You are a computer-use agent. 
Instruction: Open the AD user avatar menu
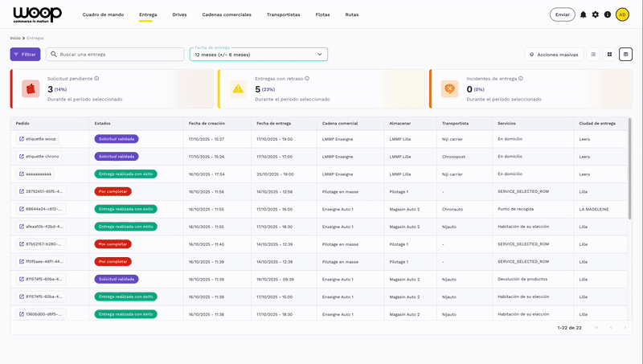pyautogui.click(x=622, y=14)
